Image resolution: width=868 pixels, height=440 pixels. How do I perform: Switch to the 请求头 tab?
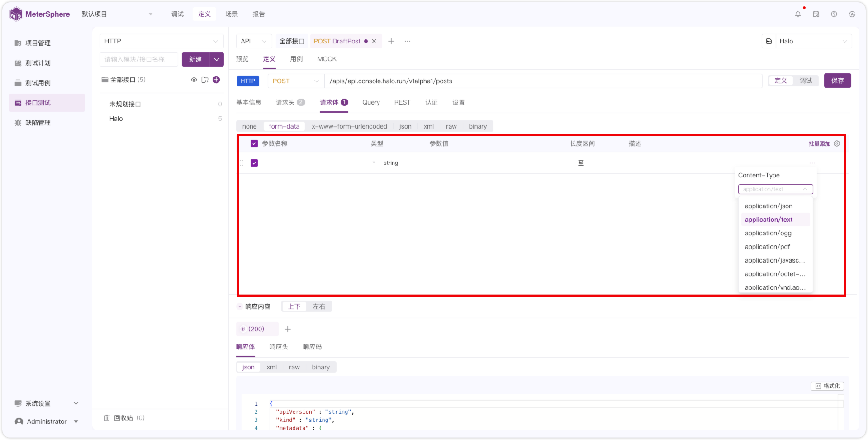coord(290,102)
